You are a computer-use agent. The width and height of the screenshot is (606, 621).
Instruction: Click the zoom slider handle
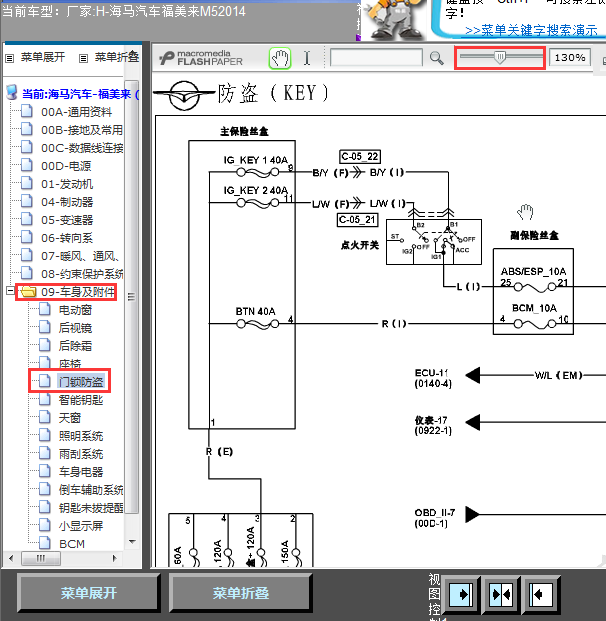pos(500,57)
